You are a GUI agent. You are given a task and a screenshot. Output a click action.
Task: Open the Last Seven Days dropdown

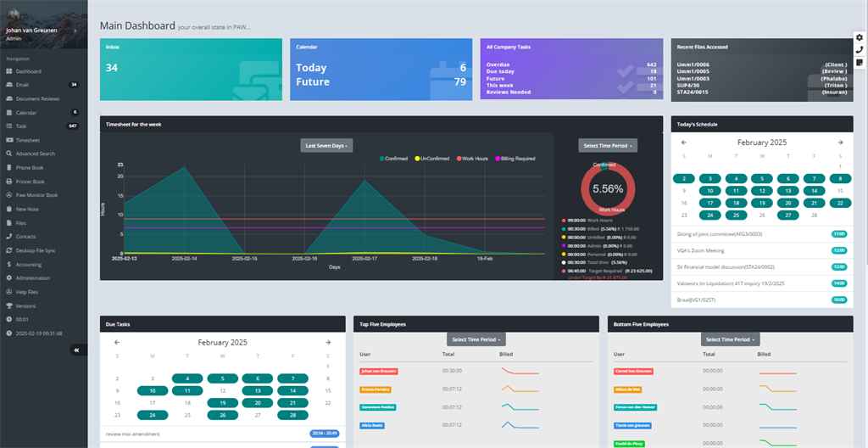tap(326, 146)
